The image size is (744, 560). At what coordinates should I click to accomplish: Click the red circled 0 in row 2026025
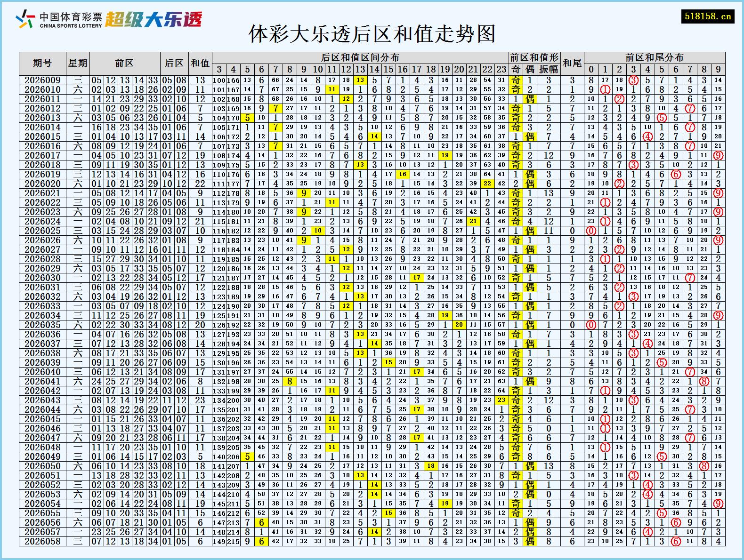click(591, 231)
